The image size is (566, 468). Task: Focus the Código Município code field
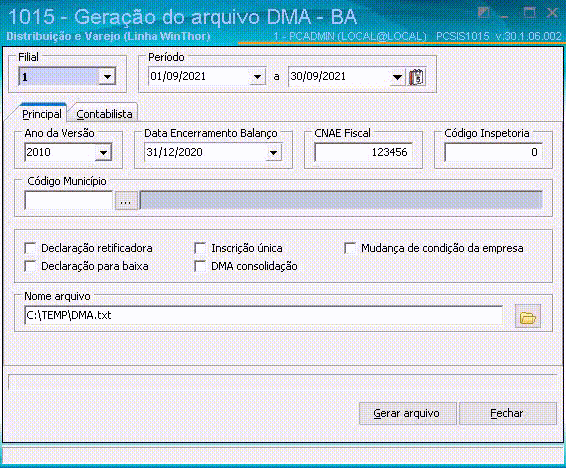click(x=69, y=200)
